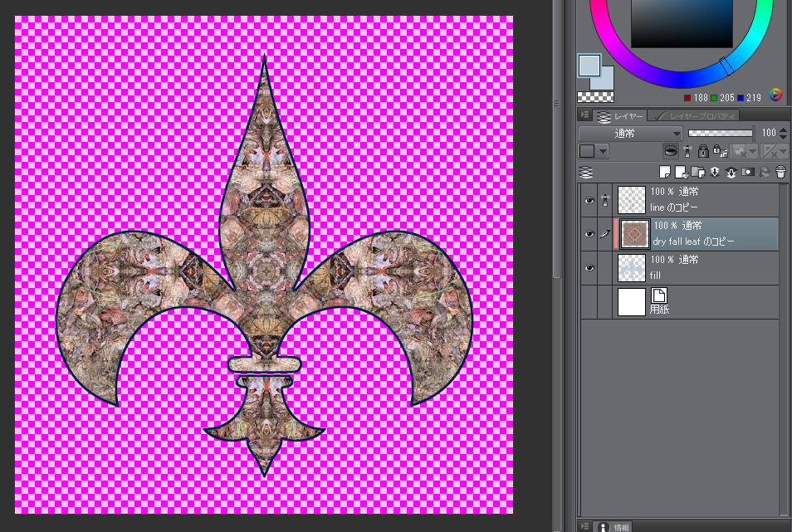This screenshot has width=792, height=532.
Task: Click the merge with layer below icon
Action: (x=731, y=172)
